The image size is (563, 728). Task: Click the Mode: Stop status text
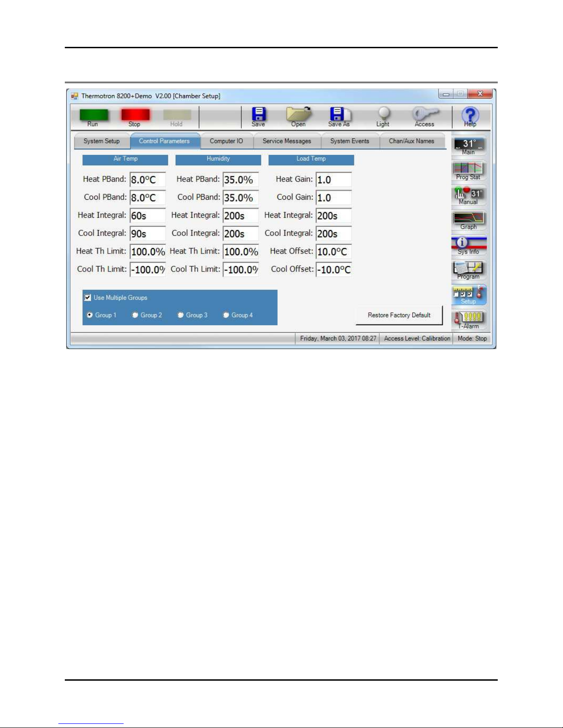click(472, 339)
